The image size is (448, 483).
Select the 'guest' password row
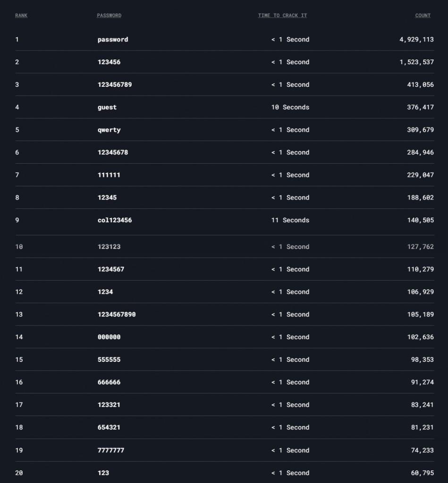tap(107, 108)
